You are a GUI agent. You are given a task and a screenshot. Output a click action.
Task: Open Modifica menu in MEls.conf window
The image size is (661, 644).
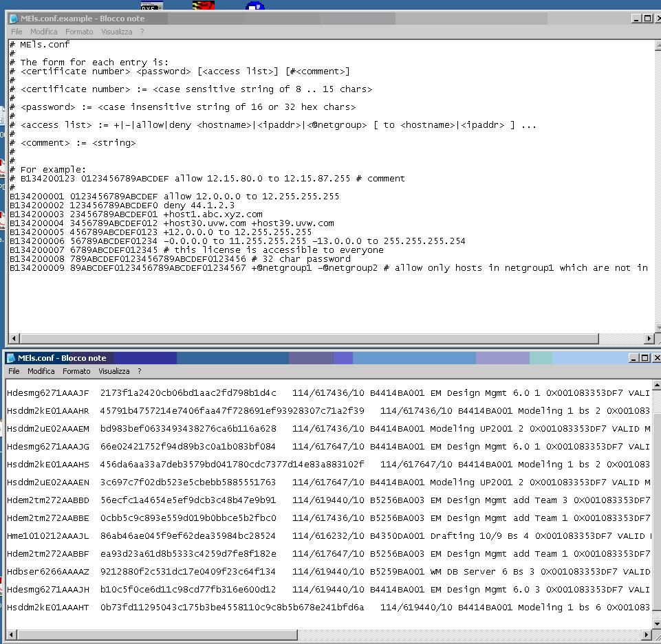[x=41, y=371]
